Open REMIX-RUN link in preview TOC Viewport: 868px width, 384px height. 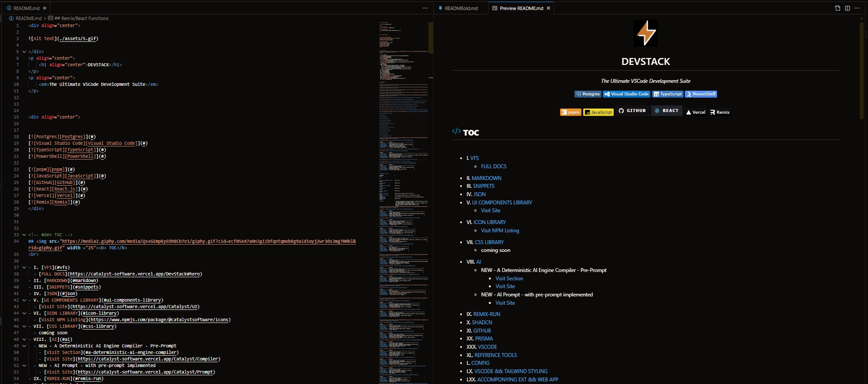(x=487, y=314)
